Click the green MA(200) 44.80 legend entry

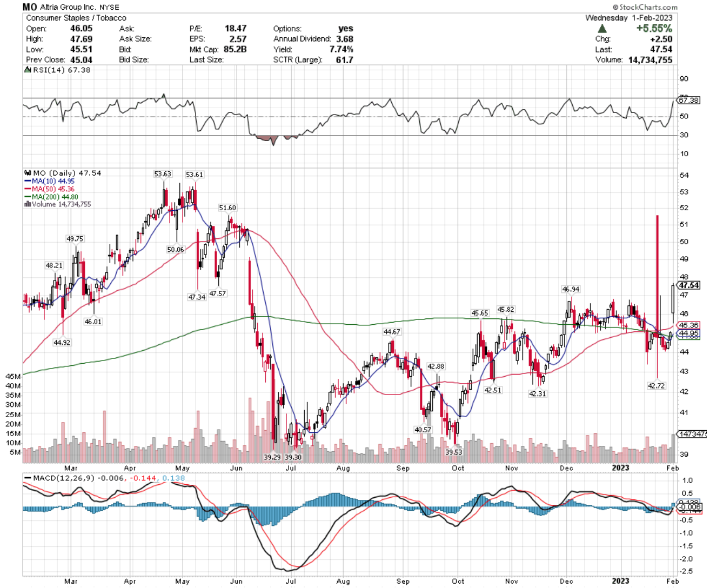[51, 197]
